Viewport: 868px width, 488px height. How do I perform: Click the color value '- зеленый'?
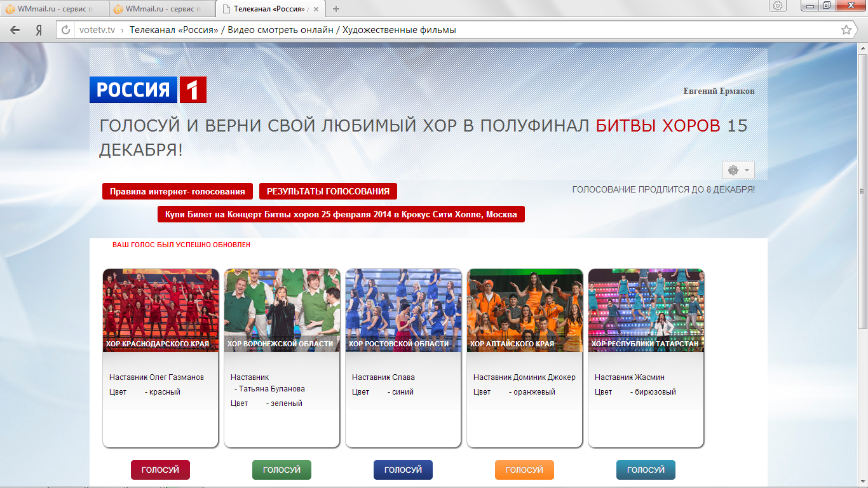(284, 403)
